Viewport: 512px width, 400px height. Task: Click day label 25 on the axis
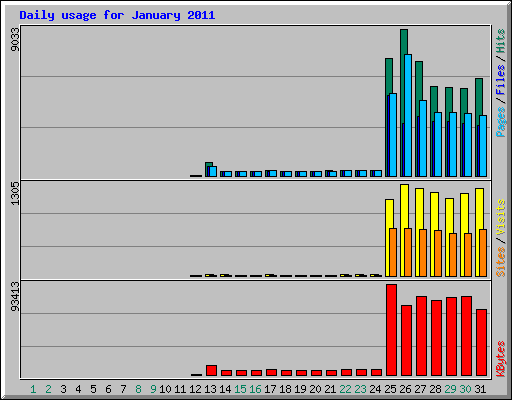[x=390, y=389]
